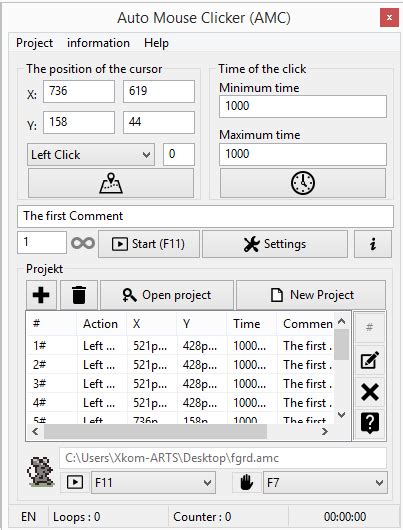Remove selected action with X icon
The image size is (403, 530).
tap(370, 392)
